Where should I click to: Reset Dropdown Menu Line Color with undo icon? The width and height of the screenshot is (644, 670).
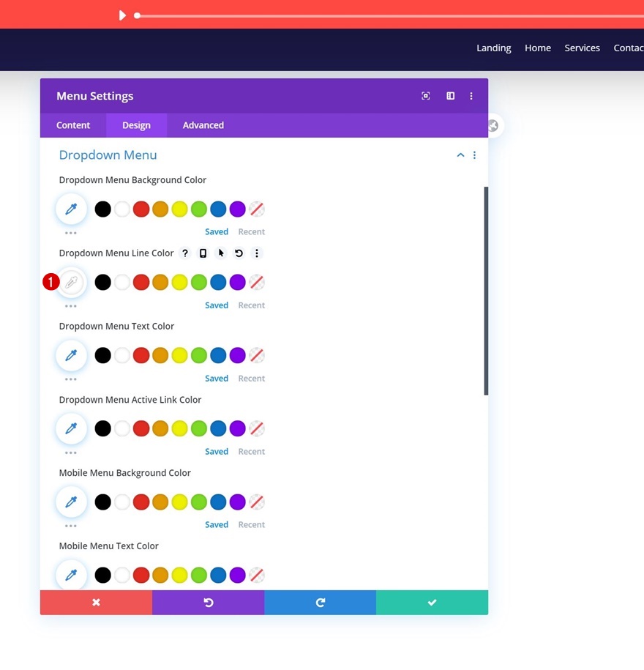[x=239, y=253]
